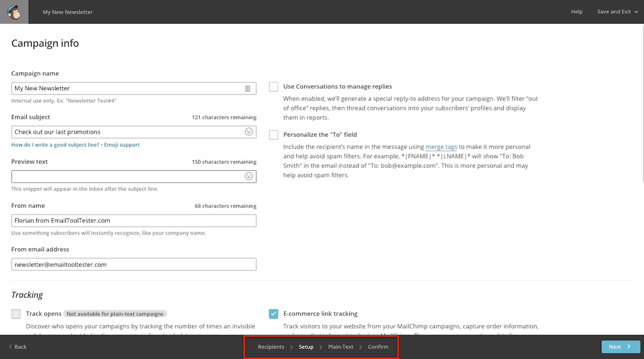Screen dimensions: 644x359
Task: Select the Plain-Text step
Action: (x=341, y=347)
